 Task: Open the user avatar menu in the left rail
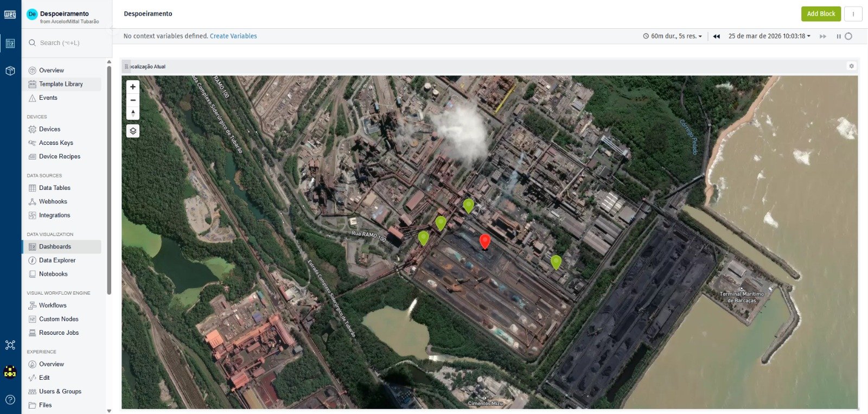coord(10,372)
